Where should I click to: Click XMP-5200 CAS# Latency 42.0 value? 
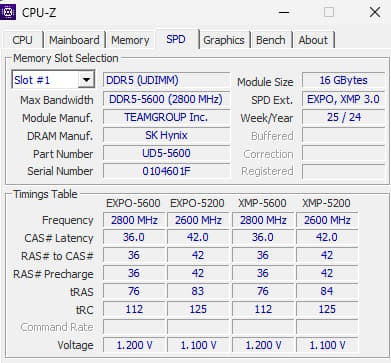327,237
